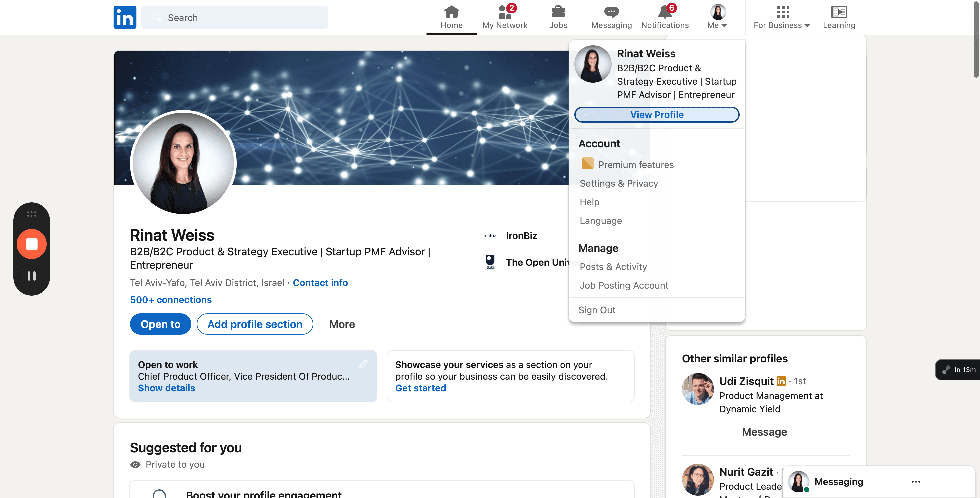Viewport: 980px width, 498px height.
Task: Open the Jobs briefcase icon
Action: (558, 12)
